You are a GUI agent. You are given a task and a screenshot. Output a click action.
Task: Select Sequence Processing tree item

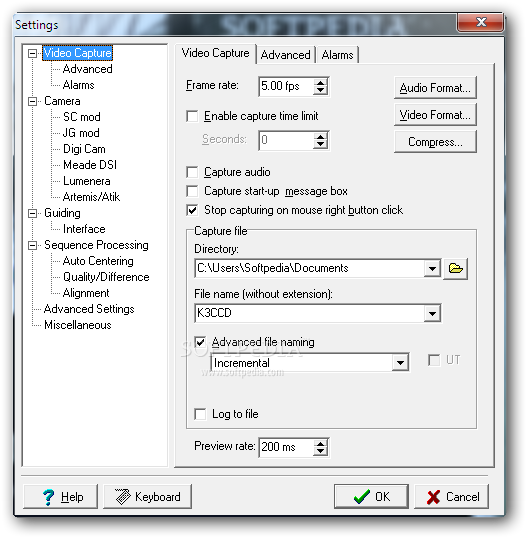[x=96, y=245]
